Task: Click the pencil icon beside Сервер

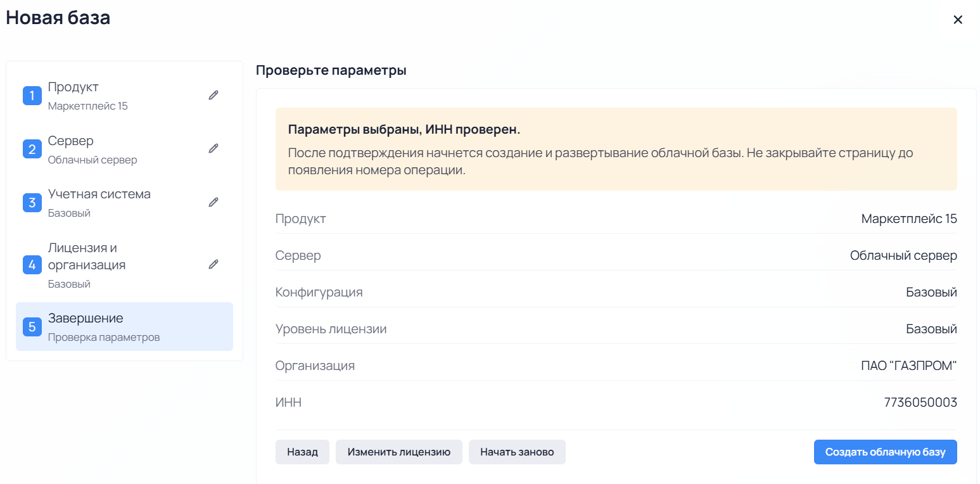Action: 213,148
